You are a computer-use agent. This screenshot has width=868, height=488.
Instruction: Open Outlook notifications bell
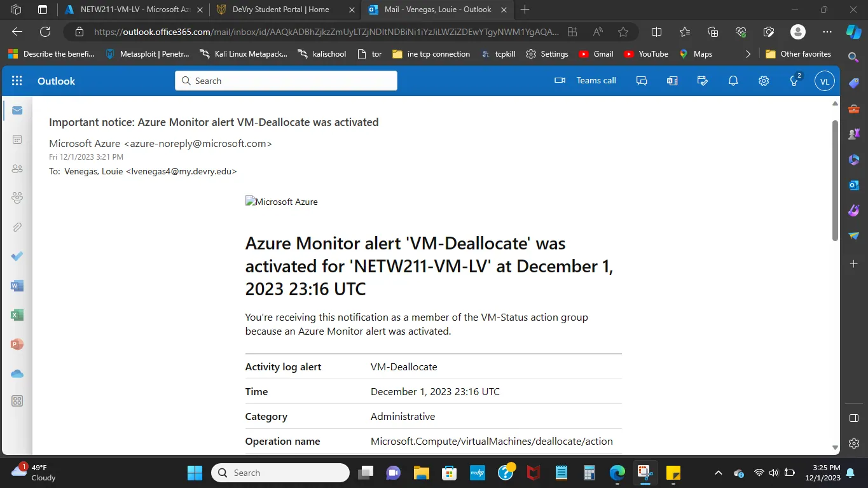pos(733,81)
